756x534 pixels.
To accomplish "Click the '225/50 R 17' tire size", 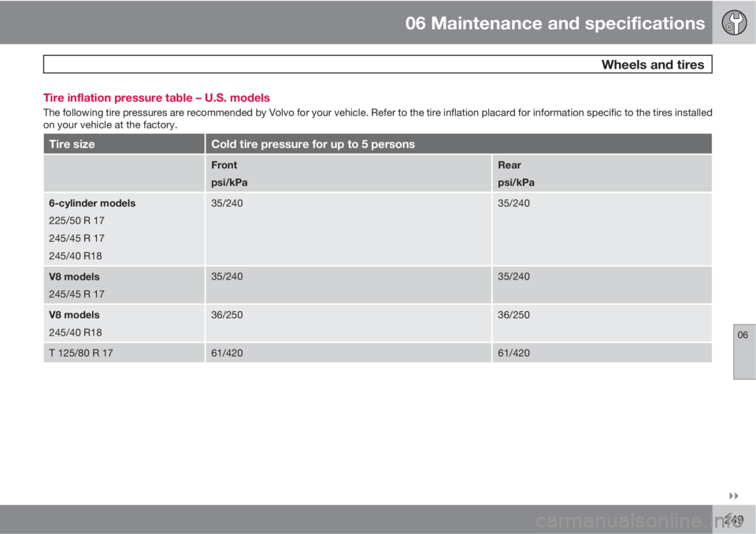I will point(76,221).
